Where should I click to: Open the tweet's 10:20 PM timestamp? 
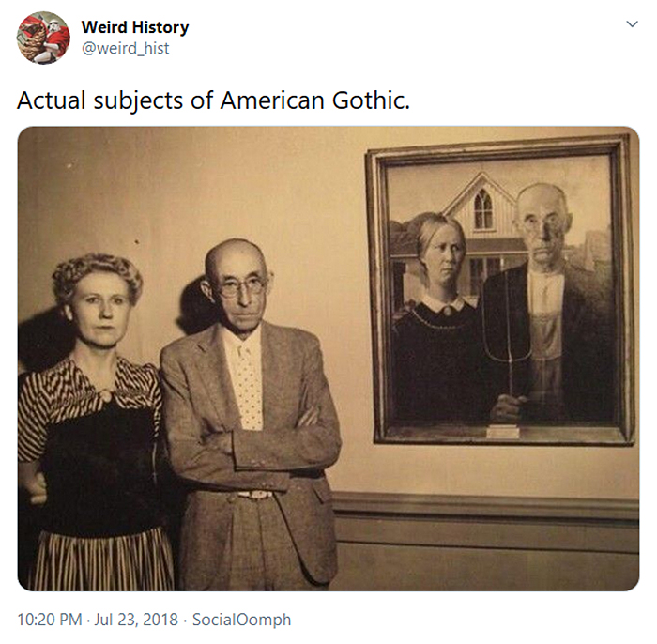pos(51,620)
